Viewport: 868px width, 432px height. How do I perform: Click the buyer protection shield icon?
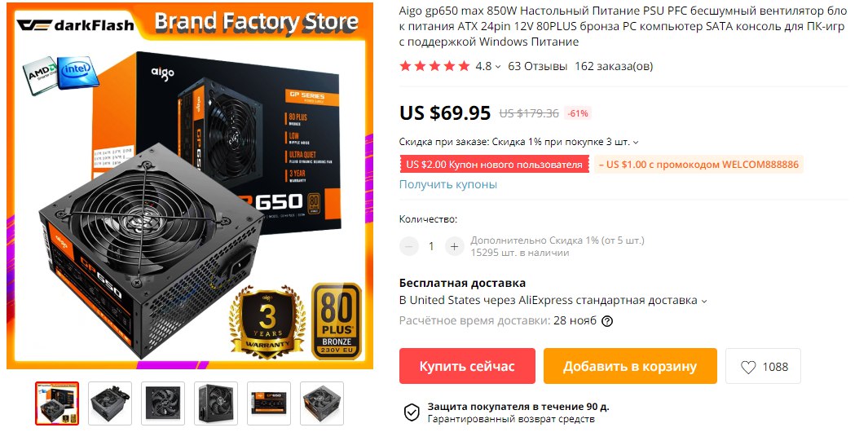(412, 412)
